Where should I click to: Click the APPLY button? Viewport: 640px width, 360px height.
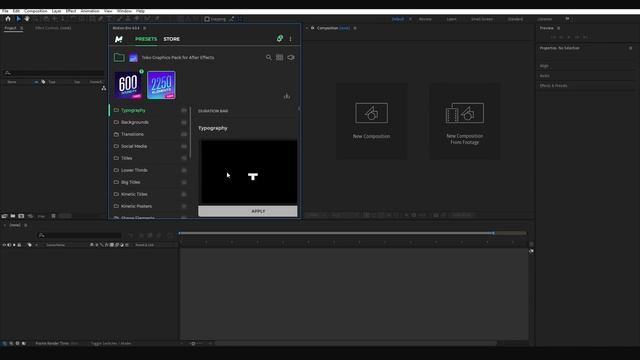248,211
